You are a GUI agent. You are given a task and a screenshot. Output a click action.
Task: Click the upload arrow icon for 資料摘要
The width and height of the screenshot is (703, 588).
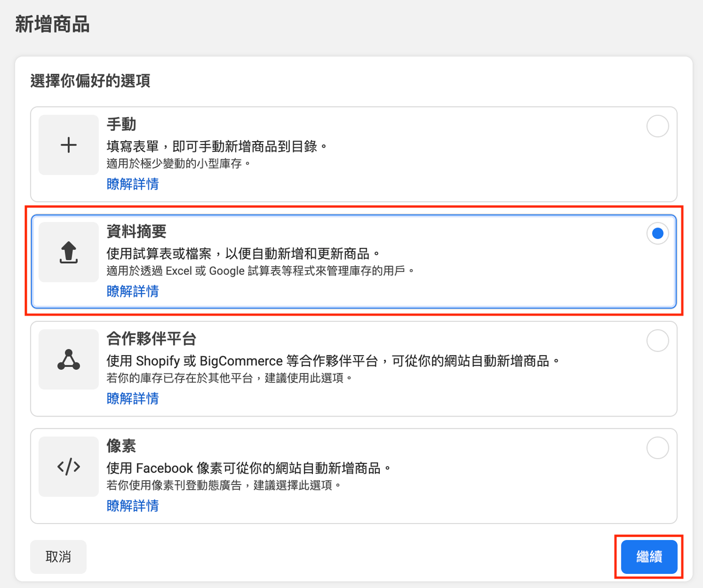[x=68, y=252]
